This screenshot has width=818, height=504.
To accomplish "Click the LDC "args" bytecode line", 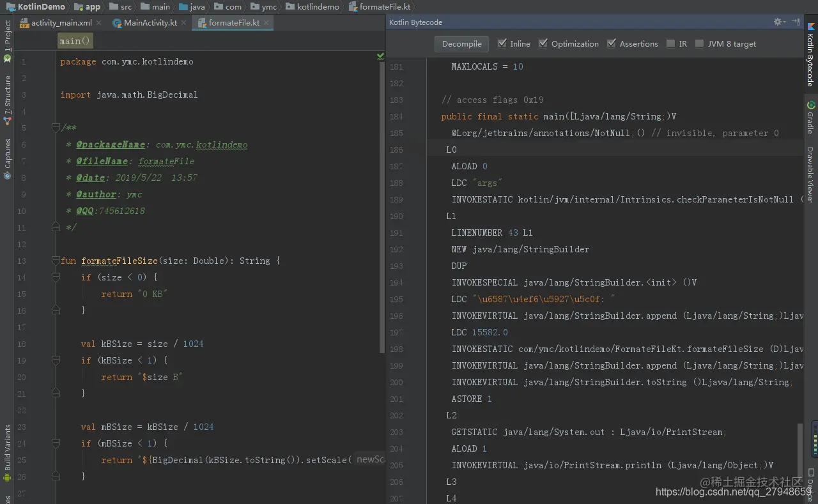I will (477, 183).
